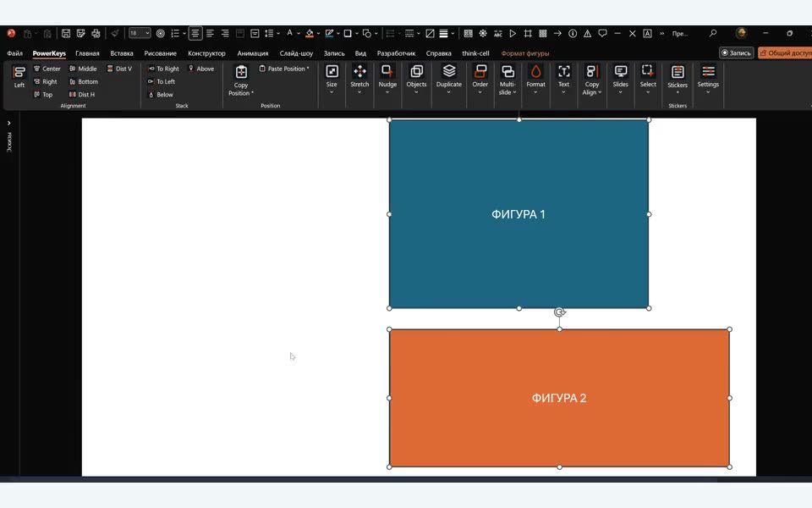Open the Order dropdown
Screen dimensions: 812x508
(480, 80)
